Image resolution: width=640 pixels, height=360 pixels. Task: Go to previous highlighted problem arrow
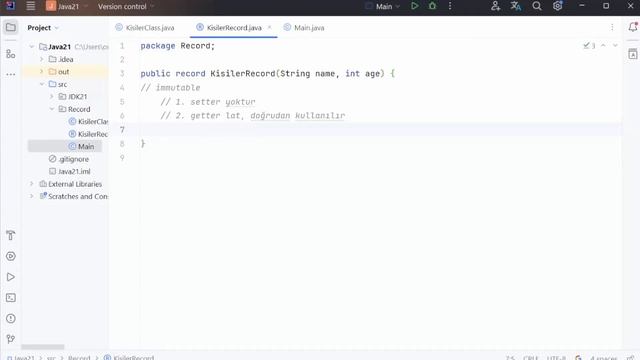603,46
